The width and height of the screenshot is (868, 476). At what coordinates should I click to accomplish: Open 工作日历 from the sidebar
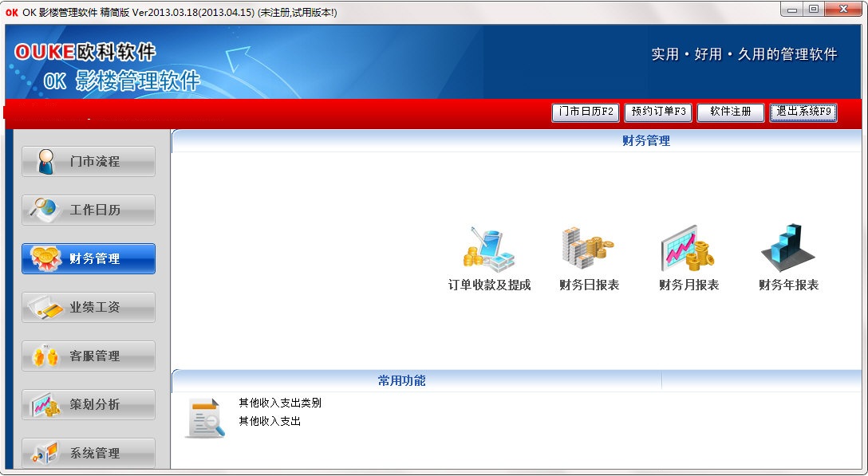click(88, 210)
